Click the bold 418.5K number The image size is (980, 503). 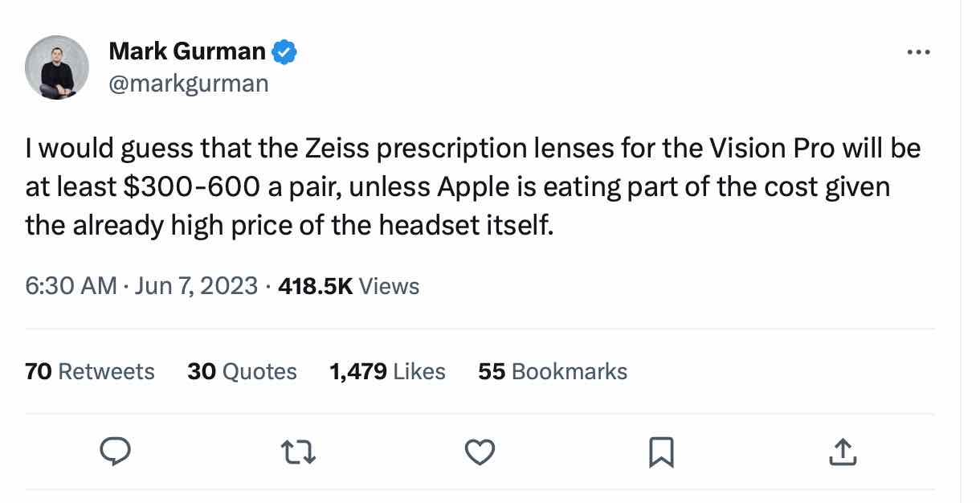coord(315,285)
